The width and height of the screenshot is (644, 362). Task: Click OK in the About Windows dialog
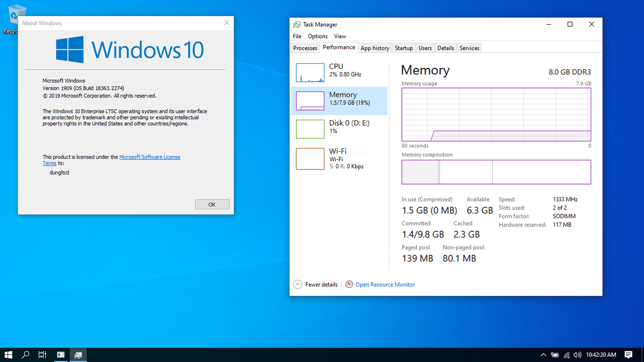[212, 204]
